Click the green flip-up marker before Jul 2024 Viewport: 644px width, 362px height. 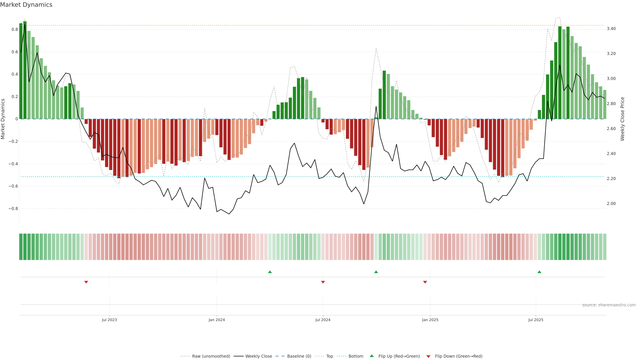pyautogui.click(x=270, y=272)
